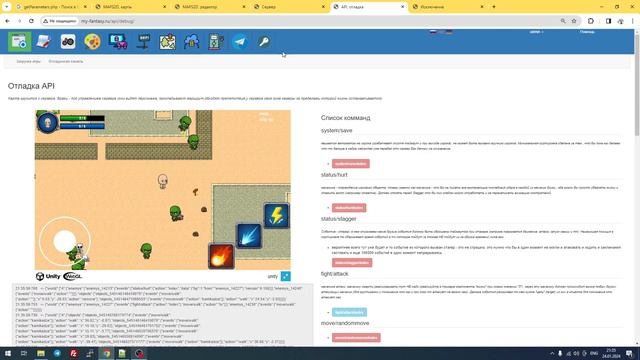Screen dimensions: 640x360
Task: Open the tab search dropdown arrow
Action: coord(7,7)
